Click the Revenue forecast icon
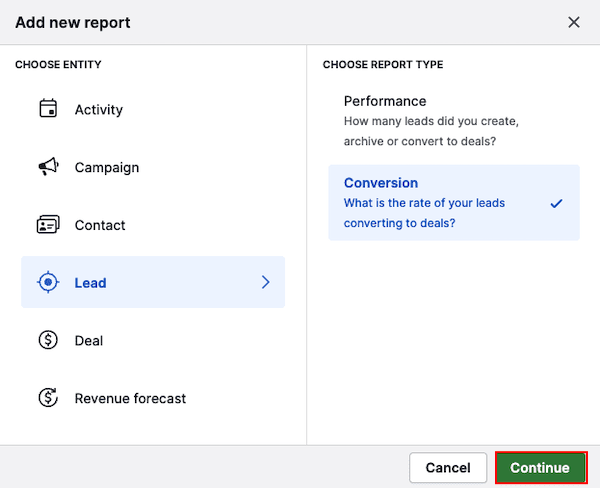The width and height of the screenshot is (600, 488). click(48, 398)
